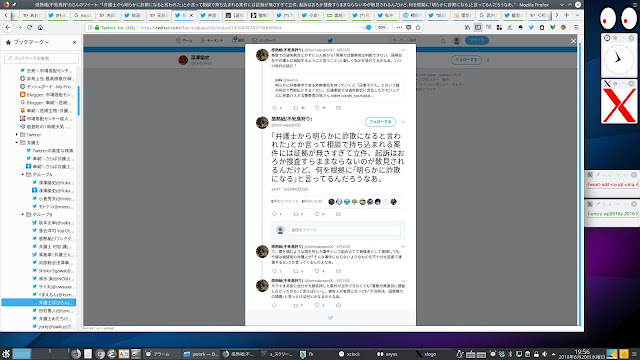Send the main tweet via direct message icon
The image size is (640, 360).
(x=338, y=214)
